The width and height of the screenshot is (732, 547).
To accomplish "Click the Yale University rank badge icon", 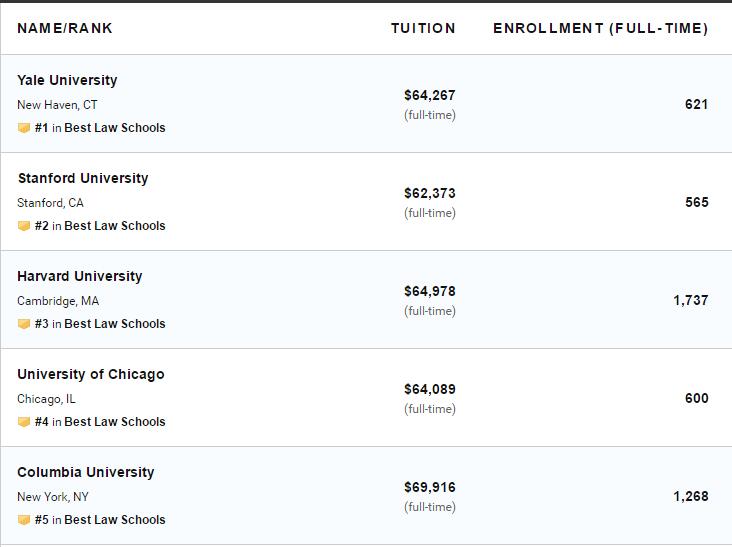I will (24, 128).
